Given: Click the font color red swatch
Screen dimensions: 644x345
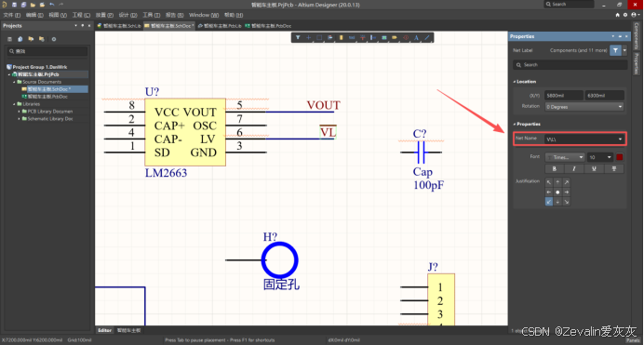Looking at the screenshot, I should tap(620, 157).
